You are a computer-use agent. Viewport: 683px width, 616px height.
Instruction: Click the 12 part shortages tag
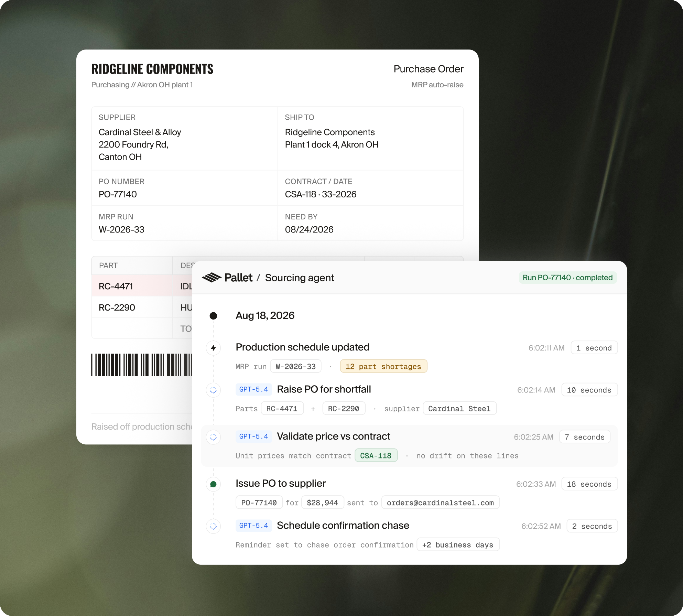click(x=383, y=367)
